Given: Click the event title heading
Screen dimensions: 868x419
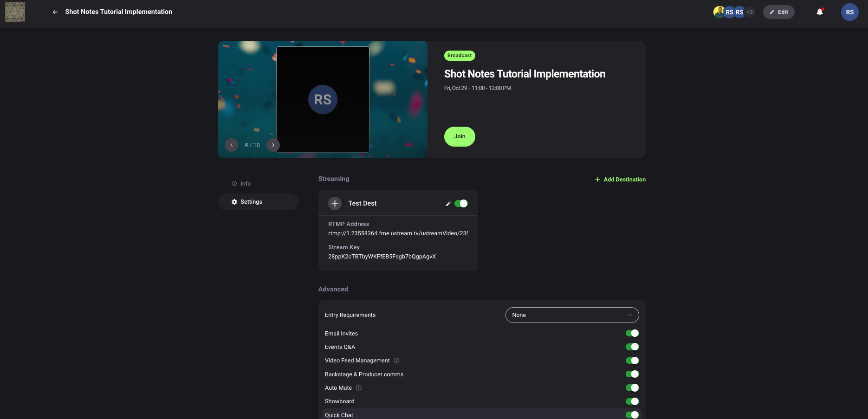Looking at the screenshot, I should [525, 74].
